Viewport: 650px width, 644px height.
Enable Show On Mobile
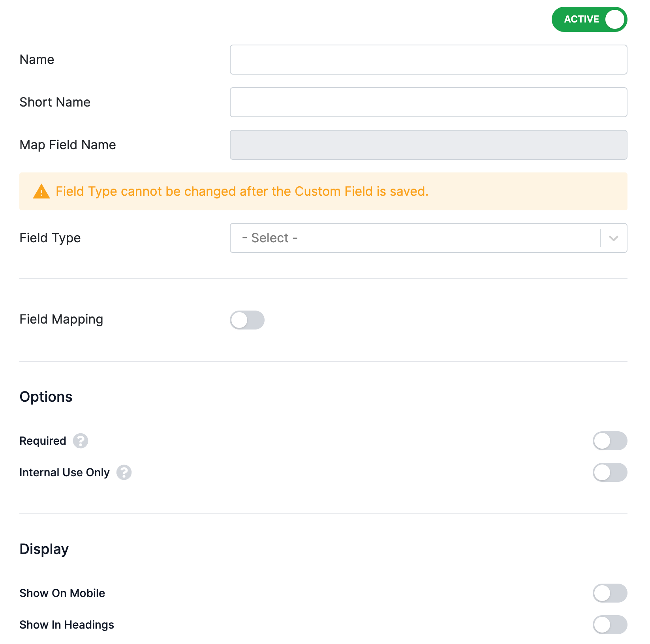pyautogui.click(x=610, y=593)
